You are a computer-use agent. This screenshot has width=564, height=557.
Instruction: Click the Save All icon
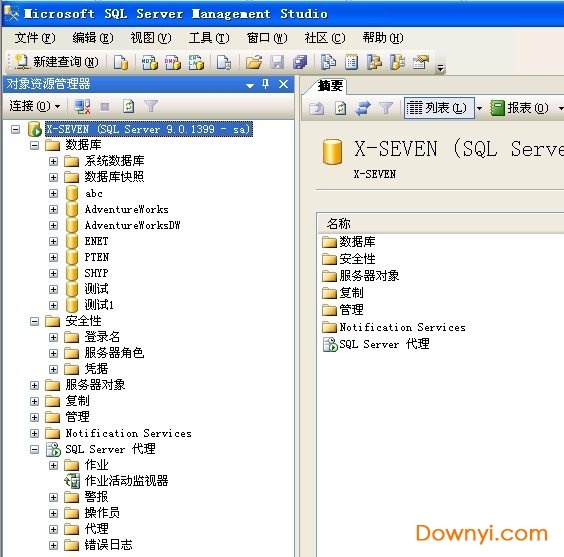[x=300, y=62]
